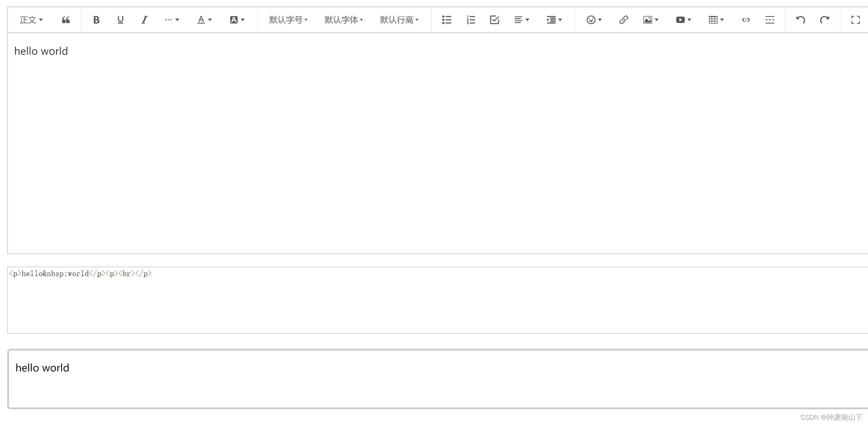Enter fullscreen editing mode
This screenshot has height=424, width=868.
click(855, 20)
